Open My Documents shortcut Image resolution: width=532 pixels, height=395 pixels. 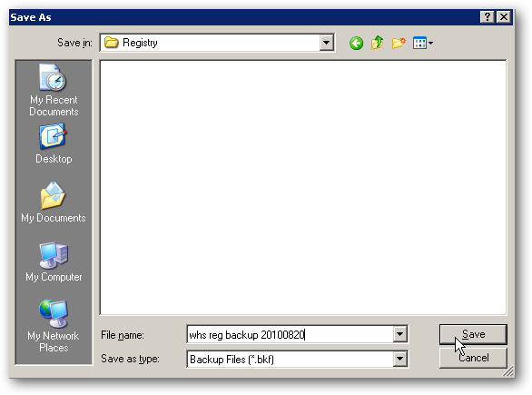(54, 202)
